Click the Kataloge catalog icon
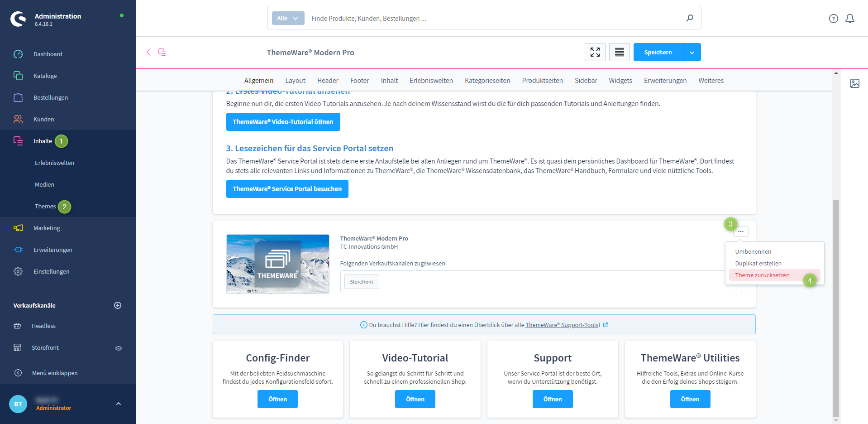The width and height of the screenshot is (868, 424). coord(18,76)
